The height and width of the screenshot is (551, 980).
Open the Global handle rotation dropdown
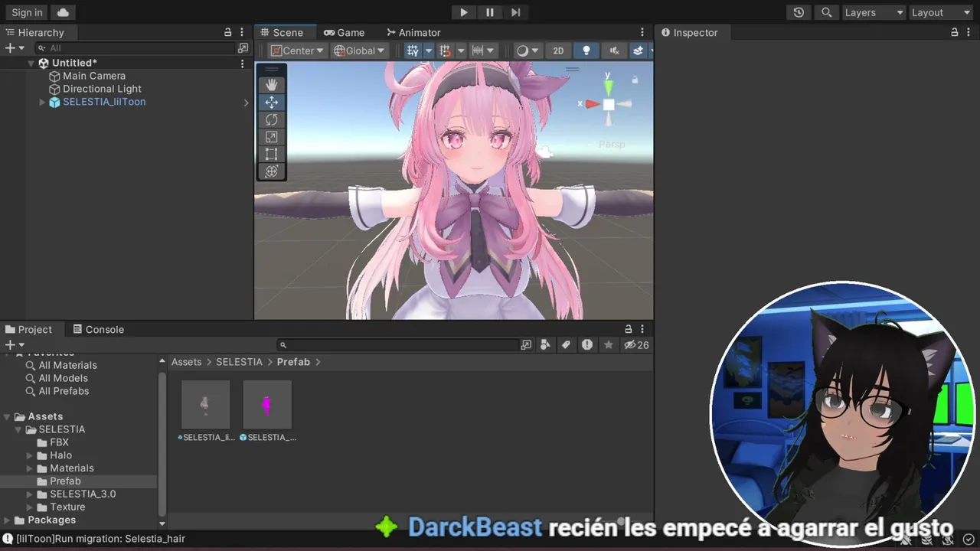(x=359, y=51)
